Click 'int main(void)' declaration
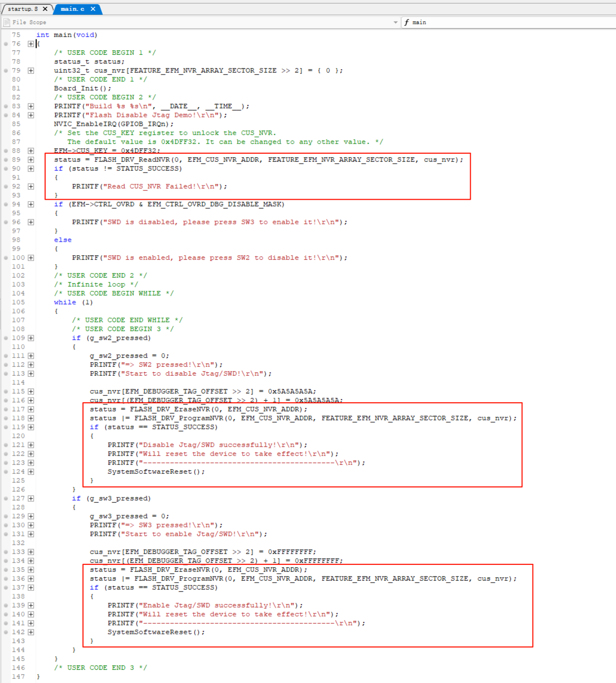 67,35
